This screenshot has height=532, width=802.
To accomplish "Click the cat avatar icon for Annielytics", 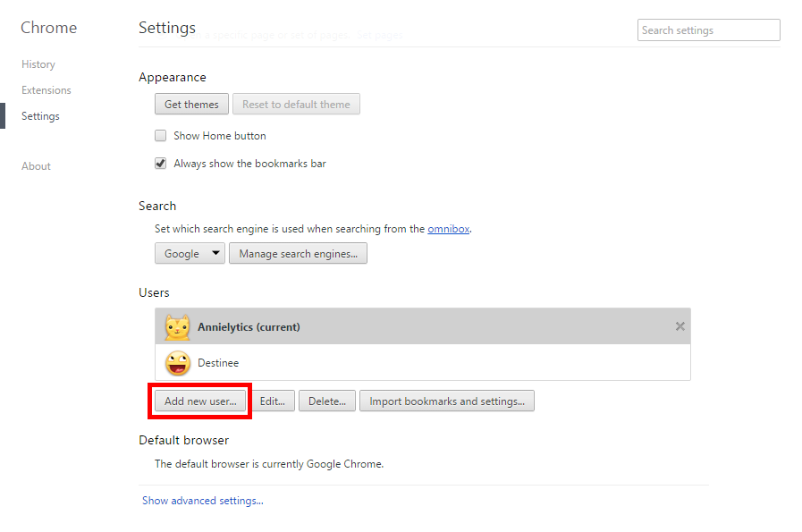I will 178,327.
